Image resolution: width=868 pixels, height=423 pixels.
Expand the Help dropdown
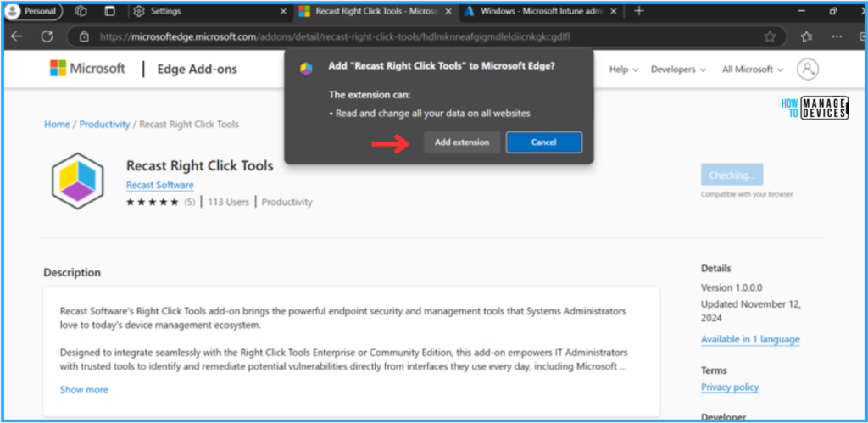624,70
